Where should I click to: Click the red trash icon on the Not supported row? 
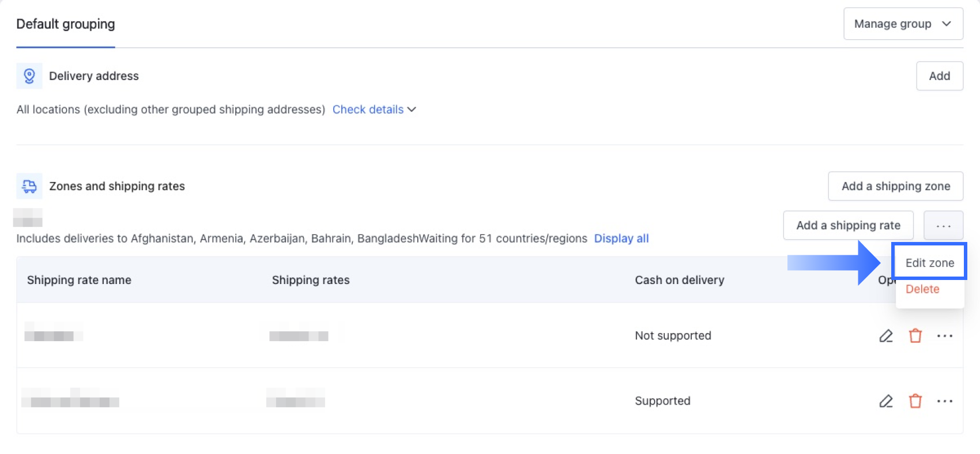[916, 335]
